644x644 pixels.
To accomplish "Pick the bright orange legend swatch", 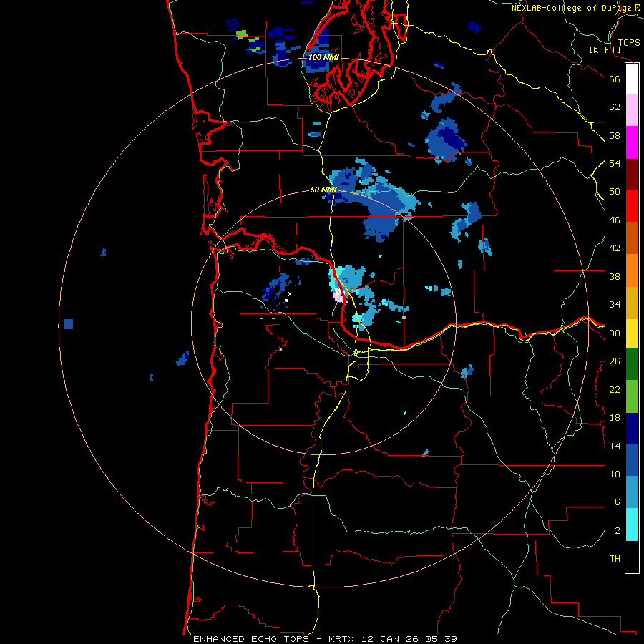I will (632, 270).
